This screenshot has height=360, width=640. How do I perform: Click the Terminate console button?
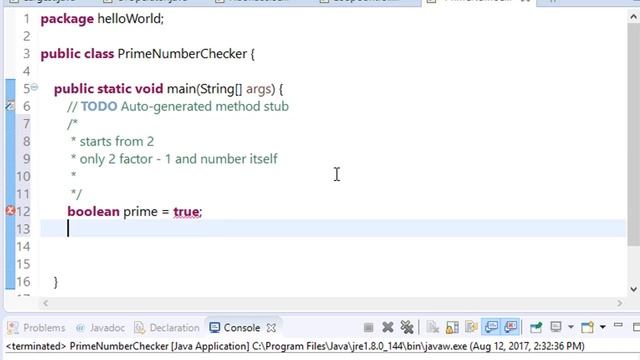click(x=368, y=327)
